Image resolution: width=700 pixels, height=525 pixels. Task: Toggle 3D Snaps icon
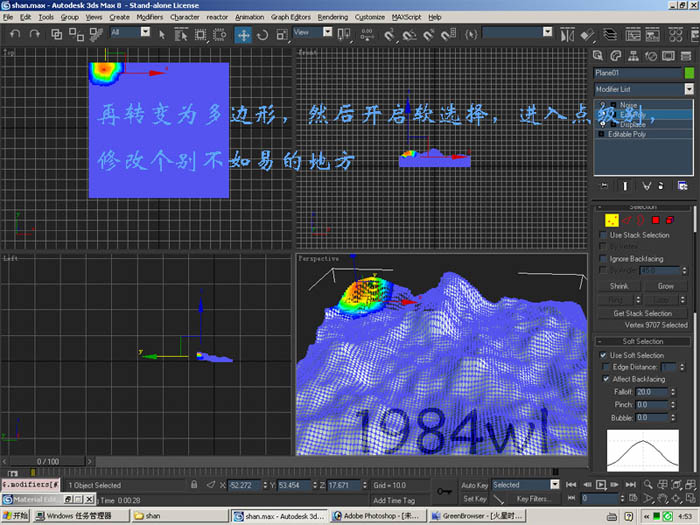click(x=389, y=34)
